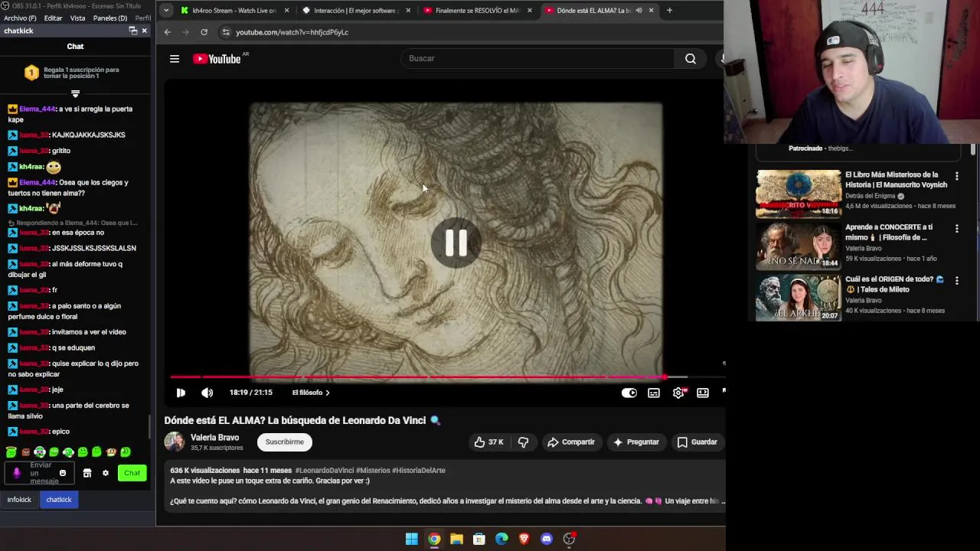Click the large pause overlay on the video
The image size is (980, 551).
click(456, 243)
